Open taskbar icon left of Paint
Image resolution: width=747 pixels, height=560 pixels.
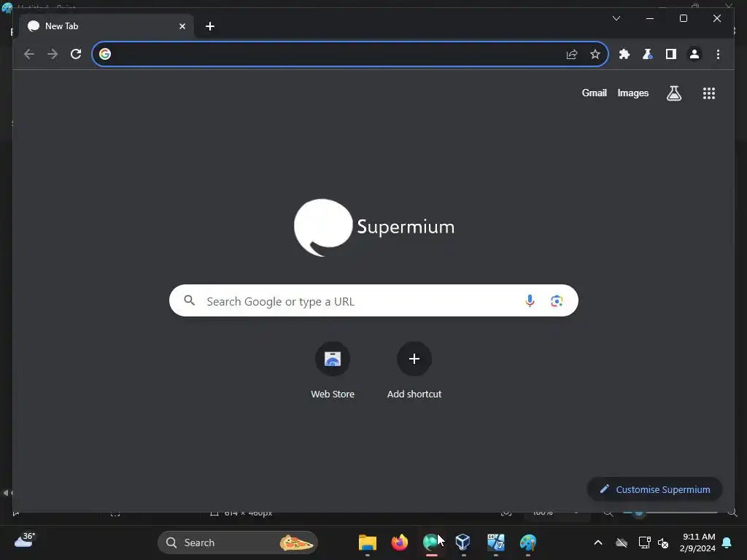(496, 542)
